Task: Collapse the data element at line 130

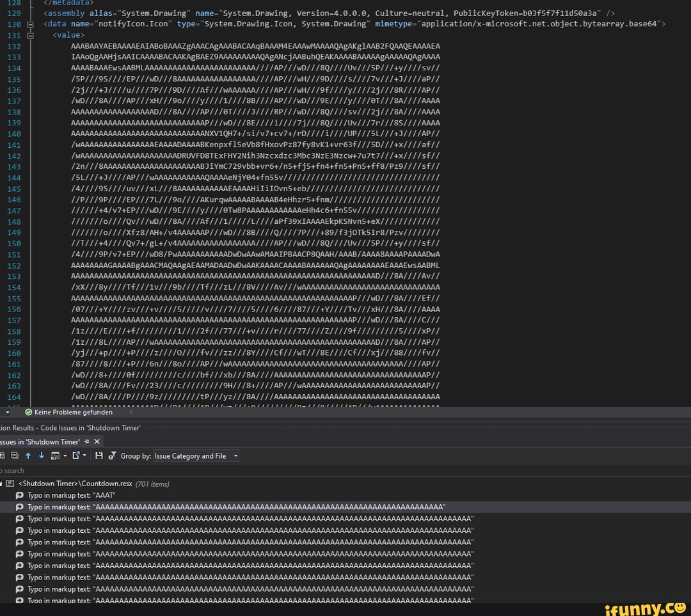Action: (x=30, y=24)
